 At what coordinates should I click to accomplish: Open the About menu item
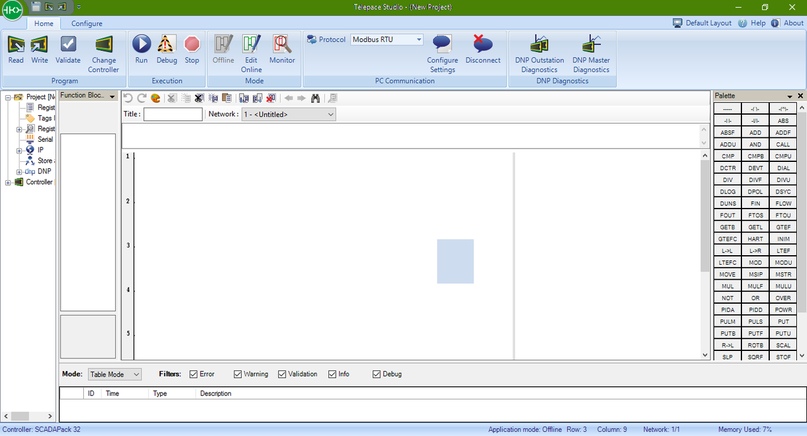787,23
